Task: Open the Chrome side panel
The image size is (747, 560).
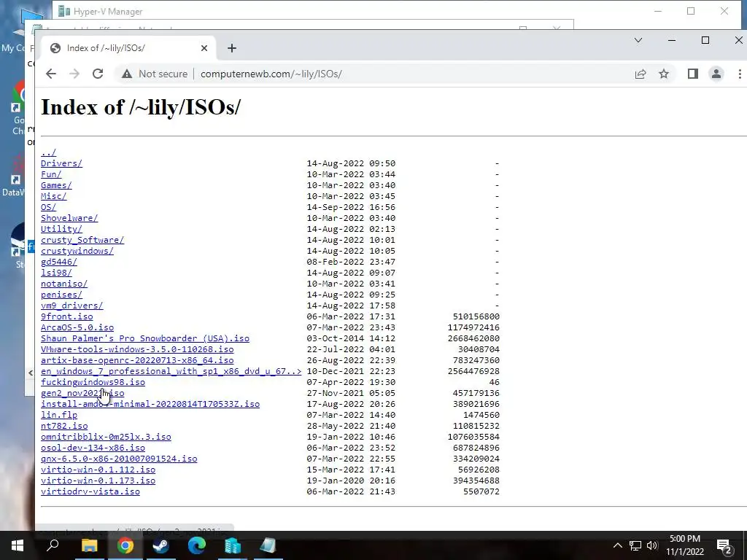Action: click(x=693, y=74)
